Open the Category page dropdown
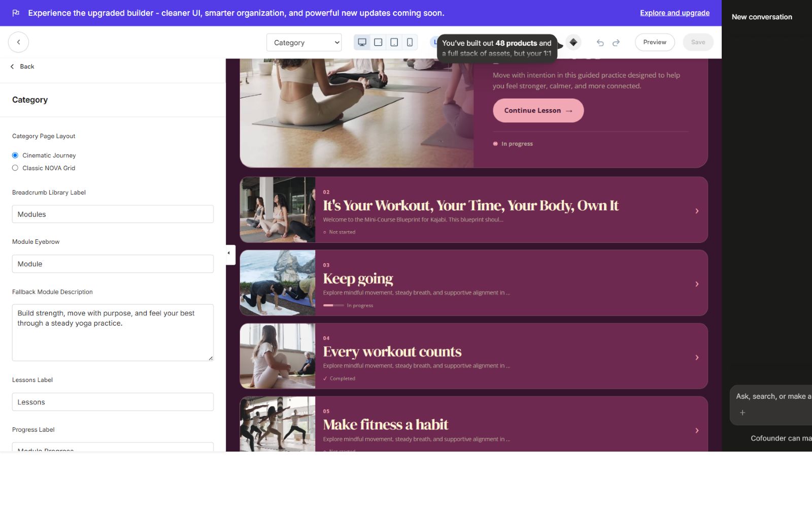Image resolution: width=812 pixels, height=508 pixels. [x=304, y=43]
